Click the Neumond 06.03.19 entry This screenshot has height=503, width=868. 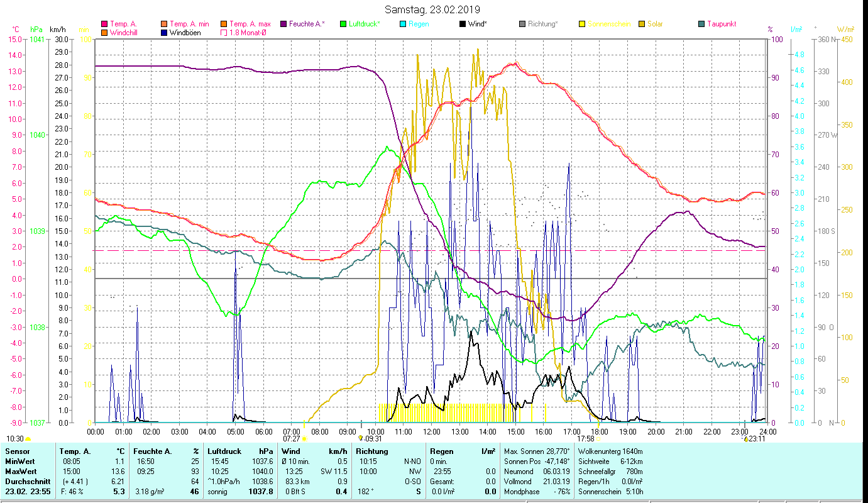click(537, 472)
